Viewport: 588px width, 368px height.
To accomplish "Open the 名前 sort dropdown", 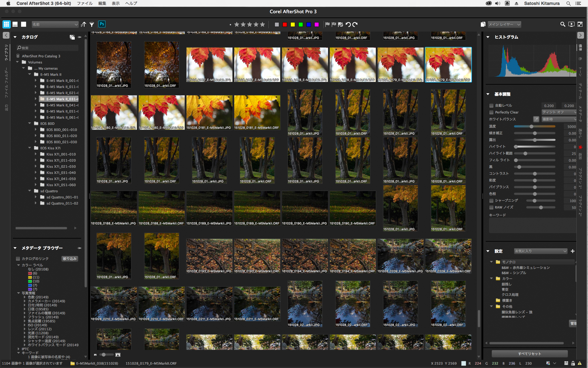I will click(55, 25).
